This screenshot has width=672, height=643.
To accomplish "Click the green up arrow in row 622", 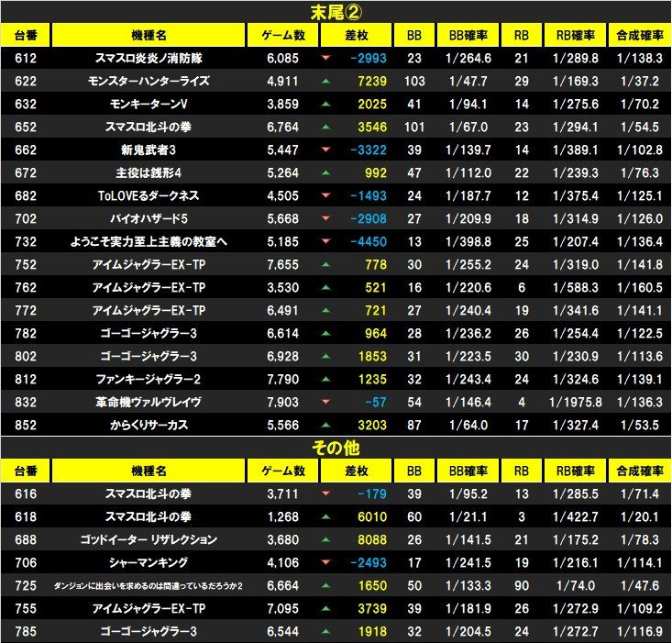I will click(x=325, y=81).
